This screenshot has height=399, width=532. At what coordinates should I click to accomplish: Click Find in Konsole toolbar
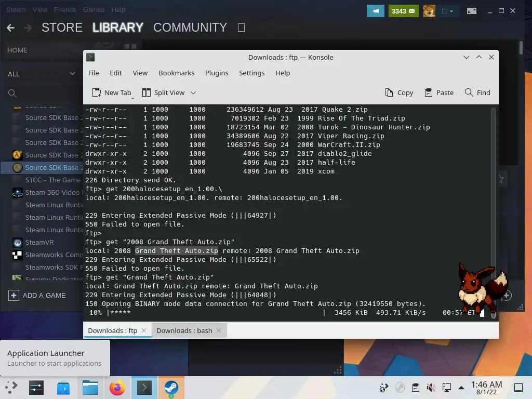tap(477, 92)
